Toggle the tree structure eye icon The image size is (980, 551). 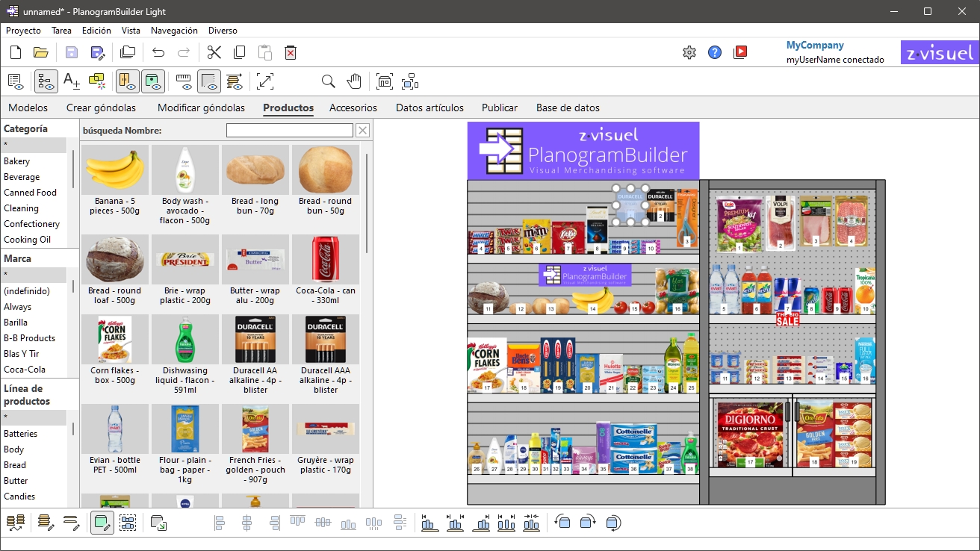point(46,81)
